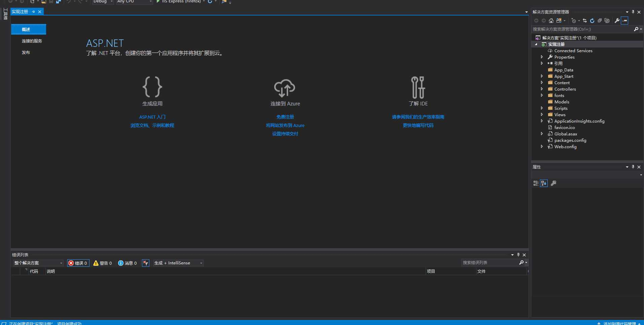This screenshot has height=325, width=644.
Task: Click the search icon in Error List search box
Action: [x=522, y=263]
